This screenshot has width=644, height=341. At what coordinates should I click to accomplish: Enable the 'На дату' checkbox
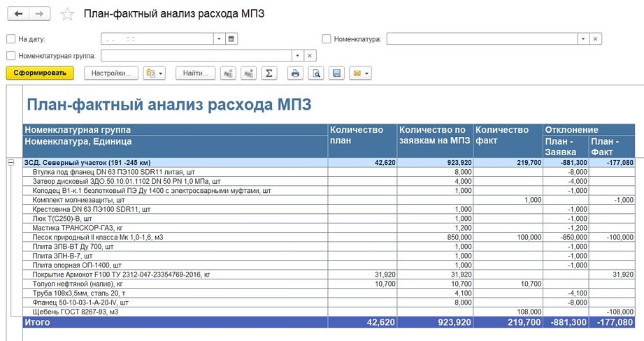[10, 40]
